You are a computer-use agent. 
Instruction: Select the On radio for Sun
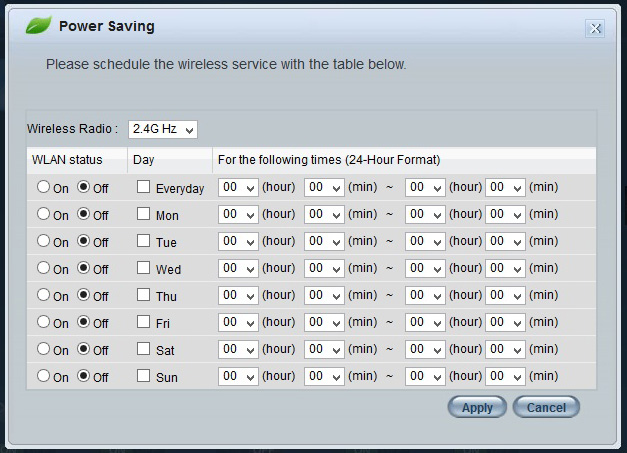coord(43,375)
